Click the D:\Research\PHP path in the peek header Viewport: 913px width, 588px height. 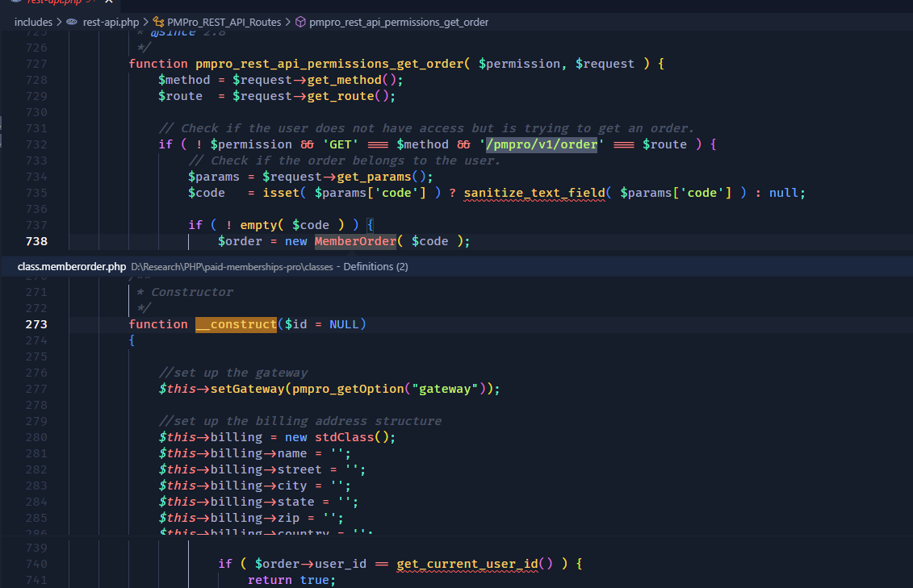click(x=232, y=266)
